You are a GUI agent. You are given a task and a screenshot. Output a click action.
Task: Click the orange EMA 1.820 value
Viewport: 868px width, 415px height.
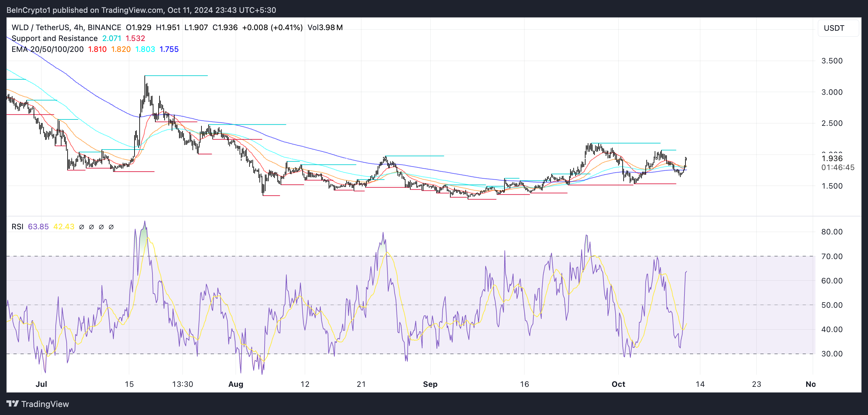click(x=121, y=49)
